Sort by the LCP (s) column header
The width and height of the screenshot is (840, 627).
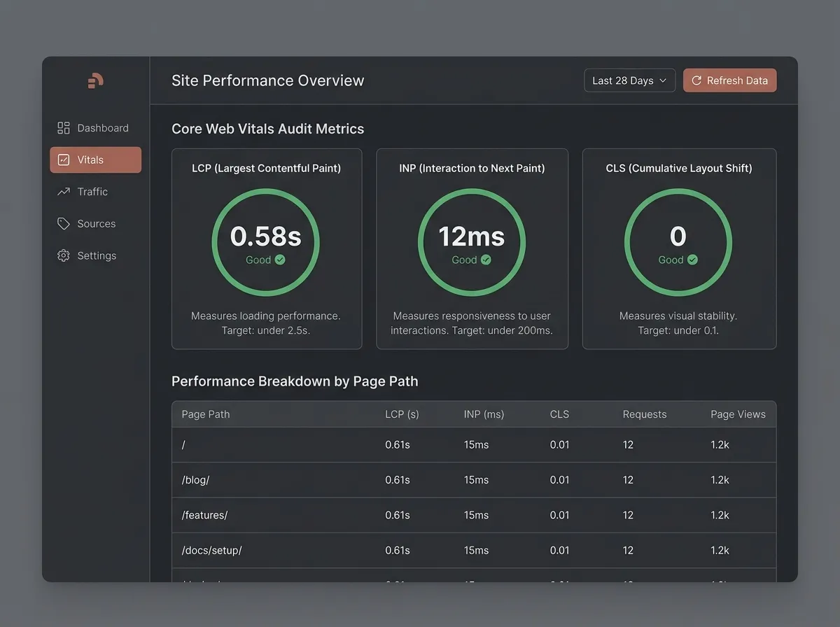point(402,414)
